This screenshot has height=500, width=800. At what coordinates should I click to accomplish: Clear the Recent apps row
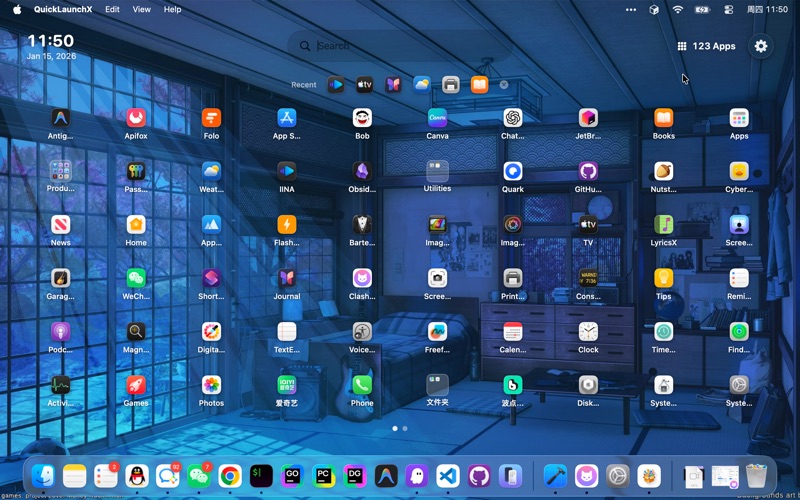click(504, 85)
